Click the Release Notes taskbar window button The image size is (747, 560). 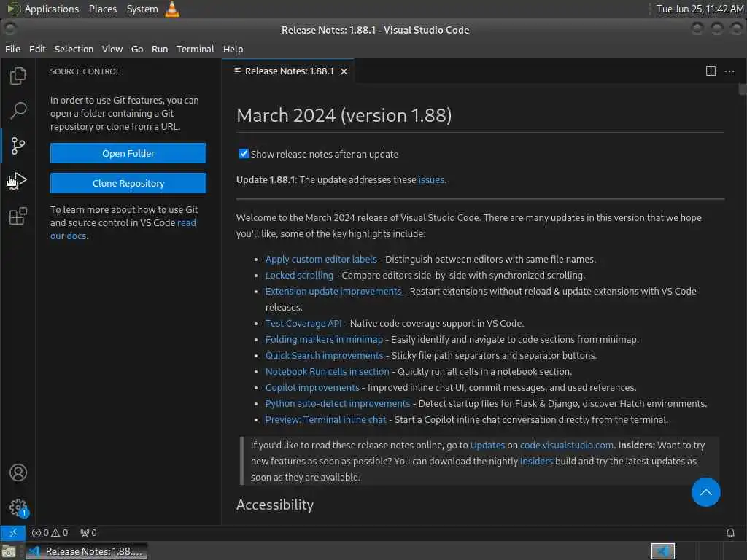[86, 551]
